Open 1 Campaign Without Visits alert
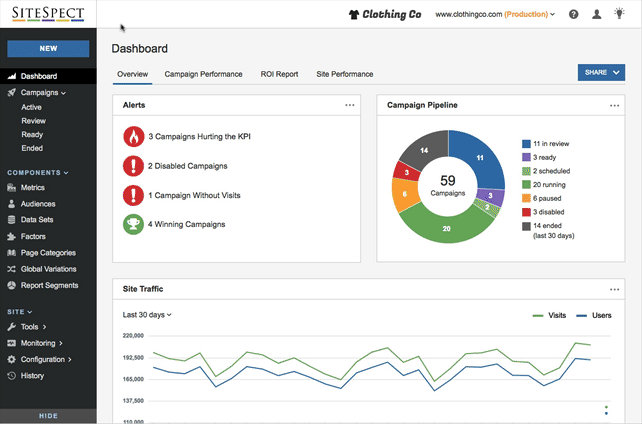642x424 pixels. [x=194, y=195]
